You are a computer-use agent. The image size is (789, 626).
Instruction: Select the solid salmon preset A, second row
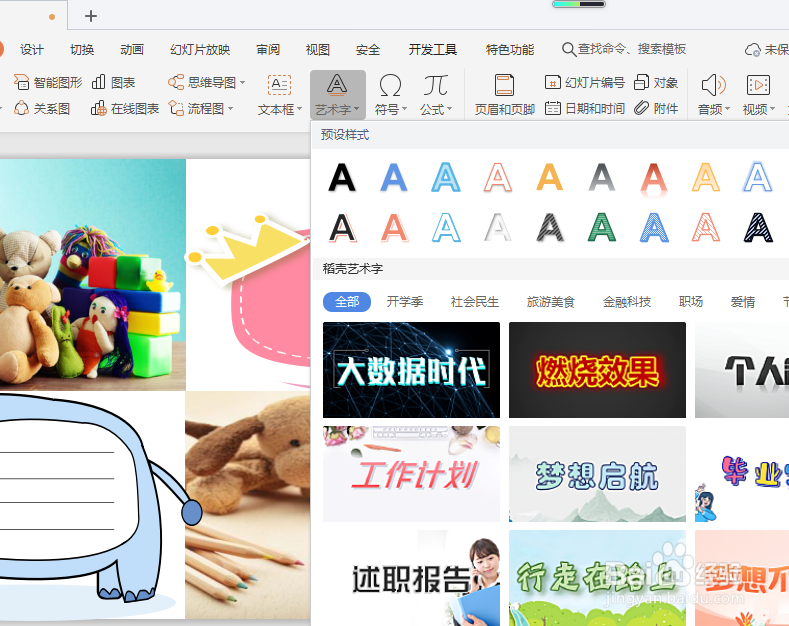[x=394, y=228]
